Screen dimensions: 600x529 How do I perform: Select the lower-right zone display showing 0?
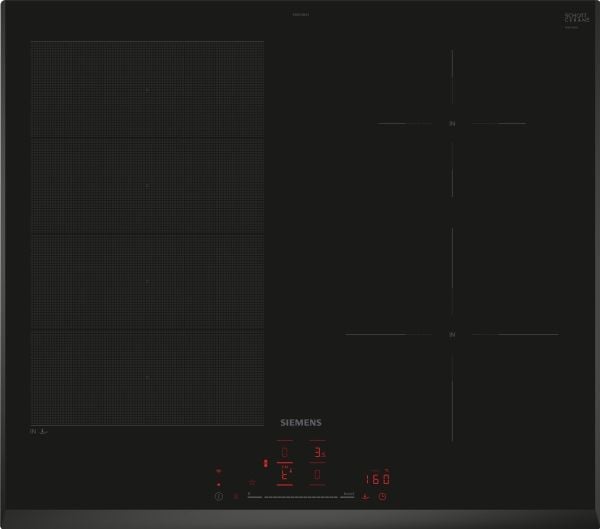pyautogui.click(x=318, y=475)
